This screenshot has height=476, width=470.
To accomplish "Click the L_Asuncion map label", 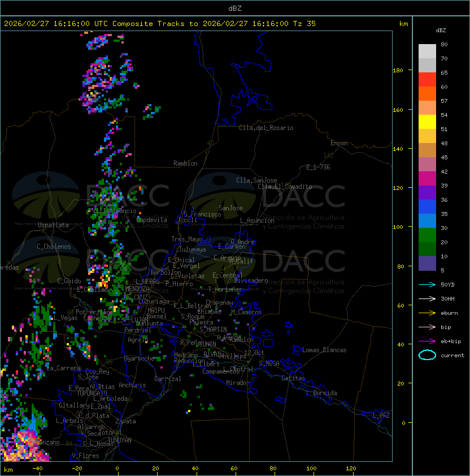I will (x=257, y=220).
